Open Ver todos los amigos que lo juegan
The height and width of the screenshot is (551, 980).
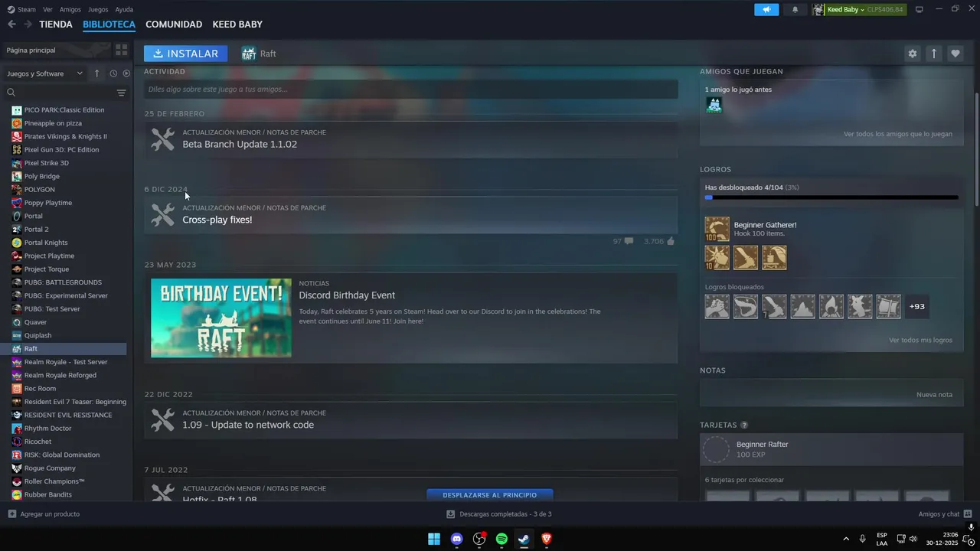pyautogui.click(x=898, y=134)
